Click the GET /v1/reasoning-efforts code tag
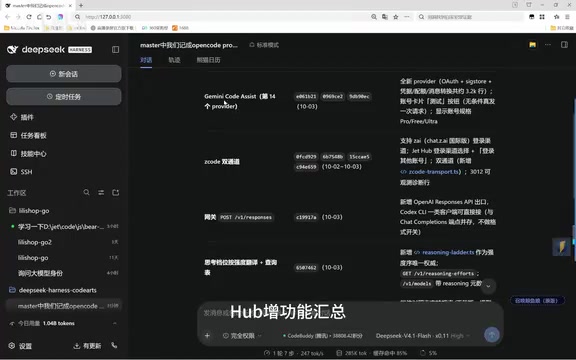Image resolution: width=576 pixels, height=360 pixels. tap(438, 274)
